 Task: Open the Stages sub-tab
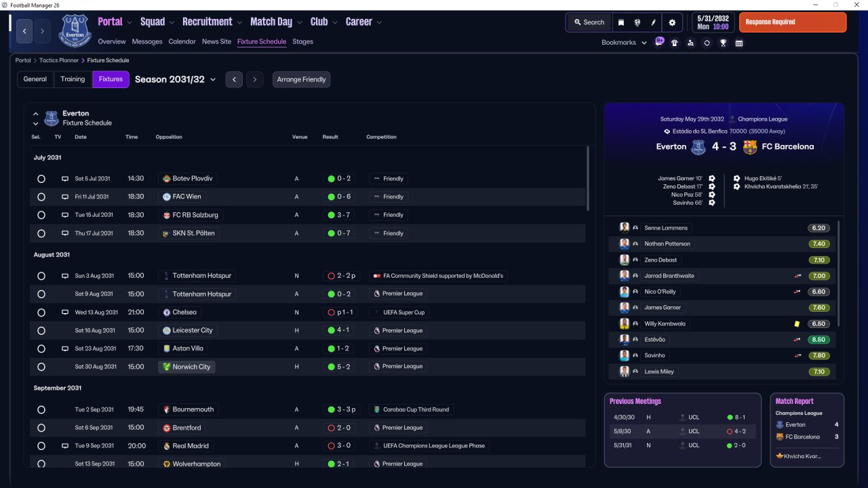tap(302, 41)
